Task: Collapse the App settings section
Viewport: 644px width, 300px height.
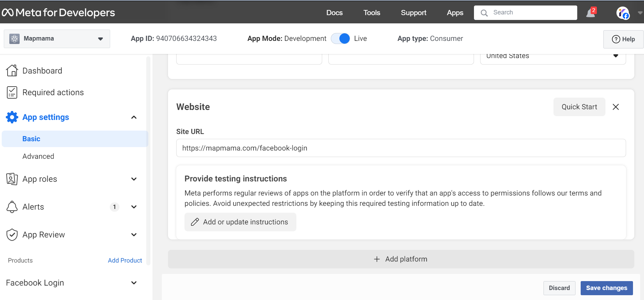Action: click(x=134, y=117)
